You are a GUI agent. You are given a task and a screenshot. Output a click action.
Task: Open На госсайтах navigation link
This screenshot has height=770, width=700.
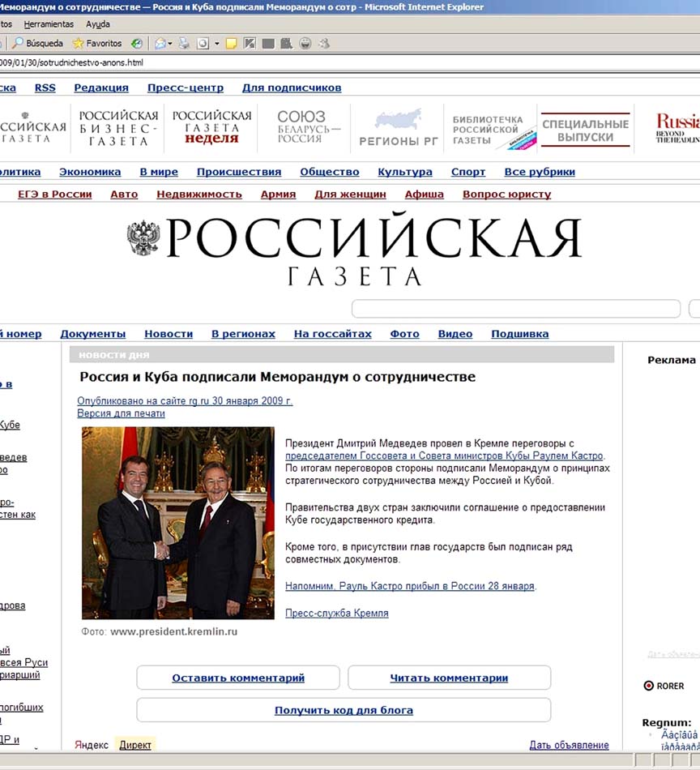332,334
